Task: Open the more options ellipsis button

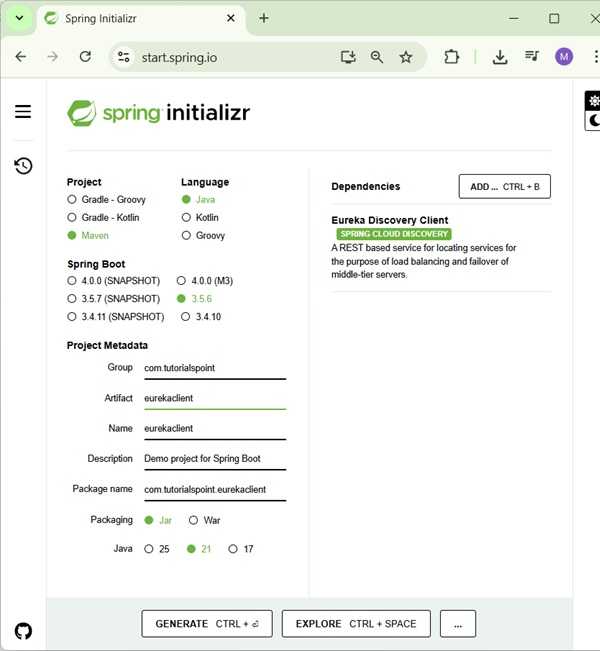Action: (458, 624)
